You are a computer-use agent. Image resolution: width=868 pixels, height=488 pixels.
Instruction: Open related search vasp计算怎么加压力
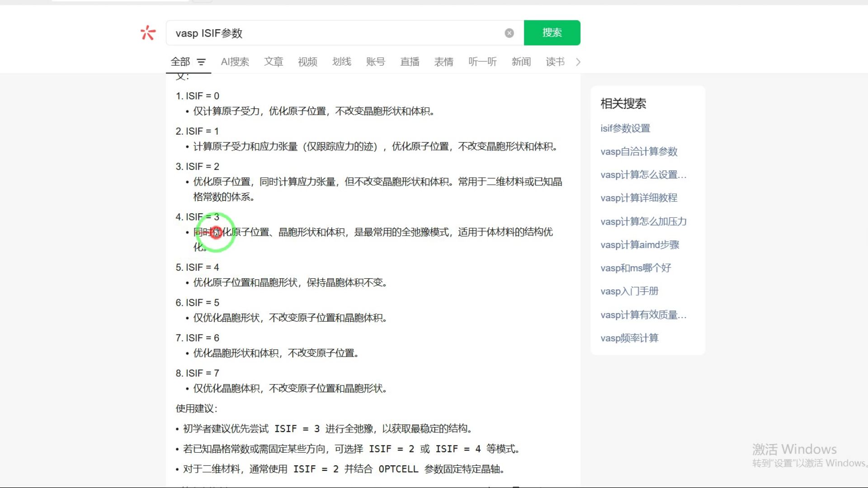(643, 221)
